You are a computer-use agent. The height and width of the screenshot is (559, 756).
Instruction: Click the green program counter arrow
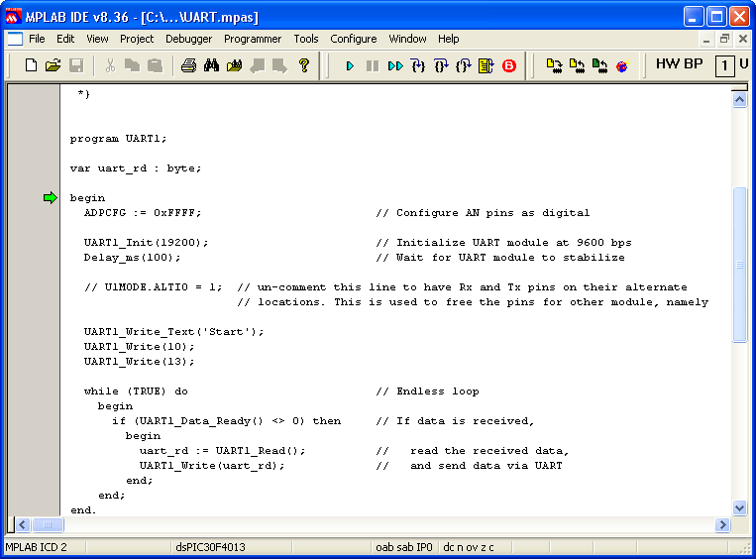pyautogui.click(x=51, y=198)
